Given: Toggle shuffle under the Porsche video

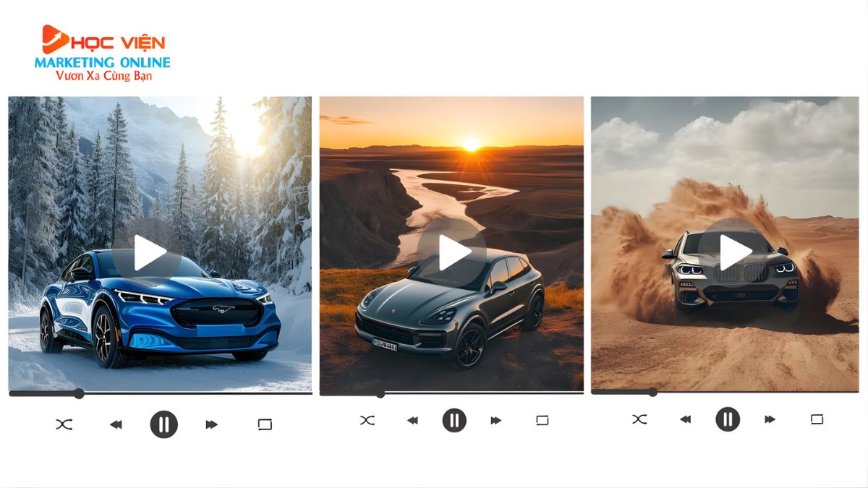Looking at the screenshot, I should click(x=367, y=420).
